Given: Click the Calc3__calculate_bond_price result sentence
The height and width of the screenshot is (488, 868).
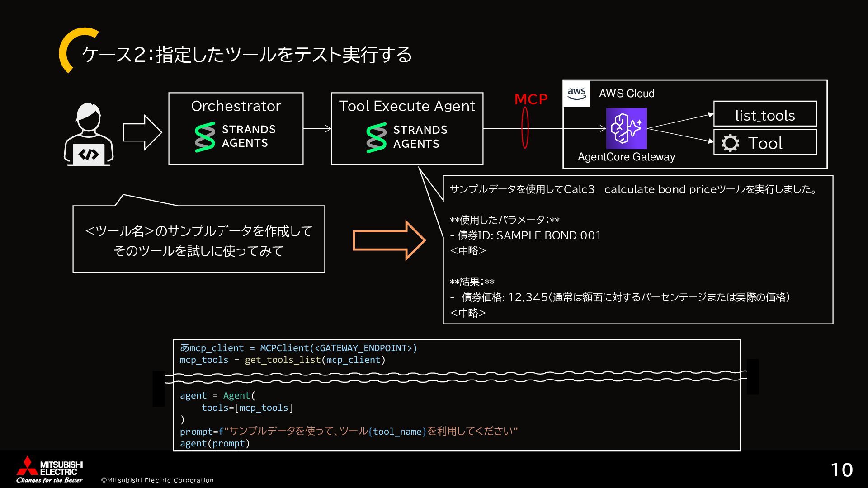Looking at the screenshot, I should point(633,189).
